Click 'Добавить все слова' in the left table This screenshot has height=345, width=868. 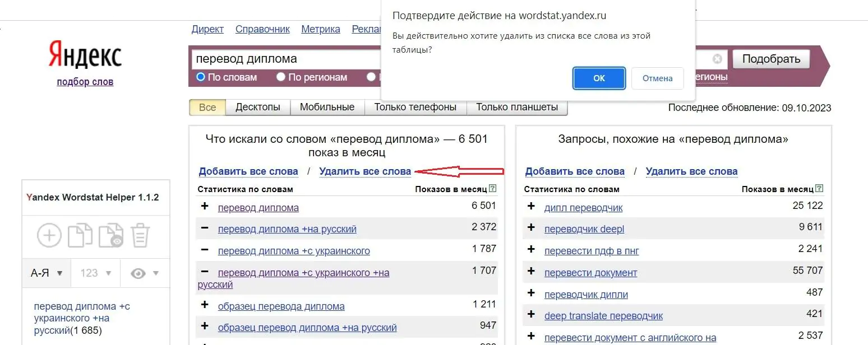pos(248,171)
